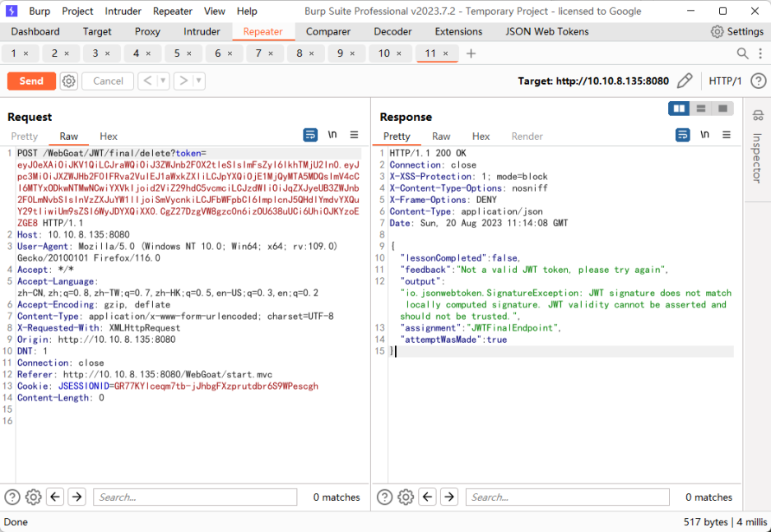Switch to the JSON Web Tokens tab
The width and height of the screenshot is (771, 532).
click(x=547, y=31)
